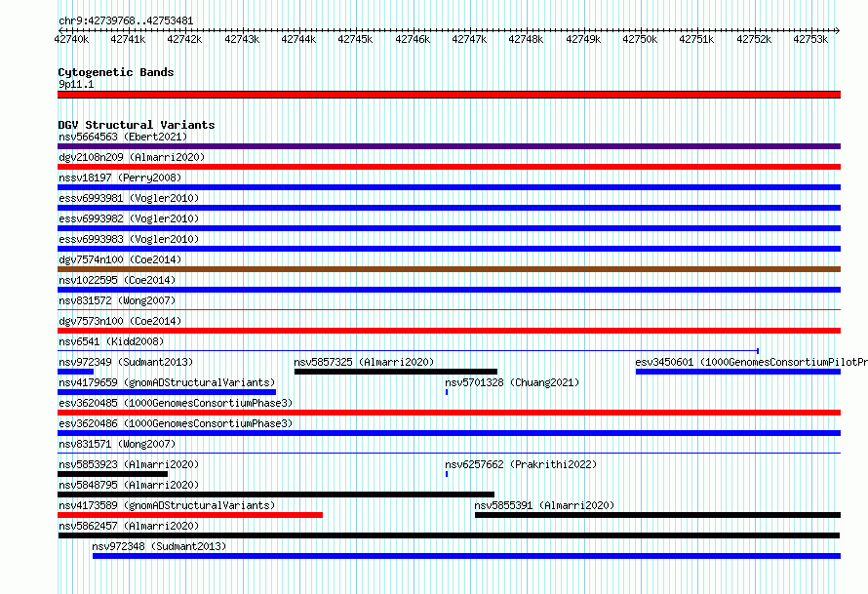Image resolution: width=868 pixels, height=594 pixels.
Task: Open the nsv6257662 (Prakrithi2022) variant
Action: [521, 464]
